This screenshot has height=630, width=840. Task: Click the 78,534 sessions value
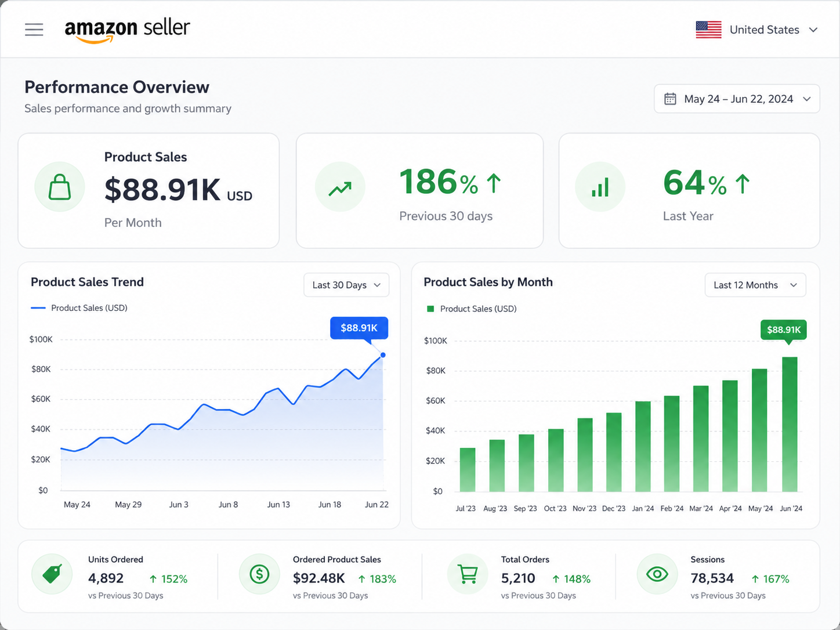(x=712, y=578)
